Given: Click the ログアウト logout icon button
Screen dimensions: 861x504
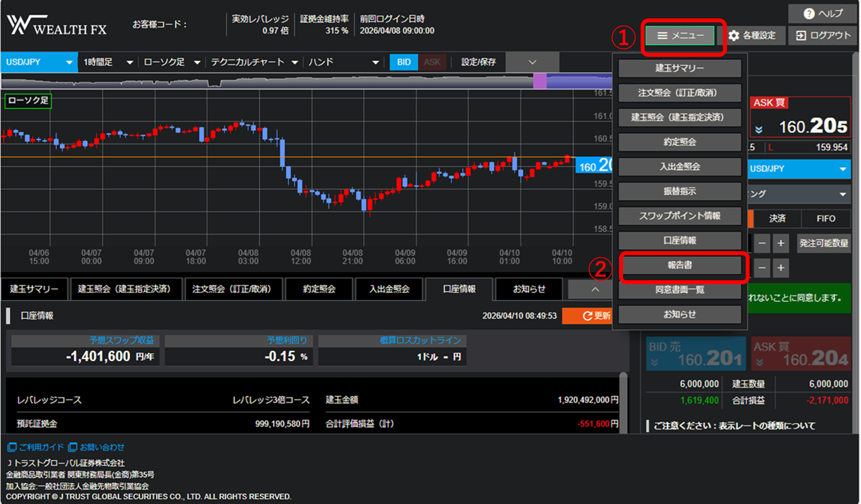Looking at the screenshot, I should [x=822, y=36].
